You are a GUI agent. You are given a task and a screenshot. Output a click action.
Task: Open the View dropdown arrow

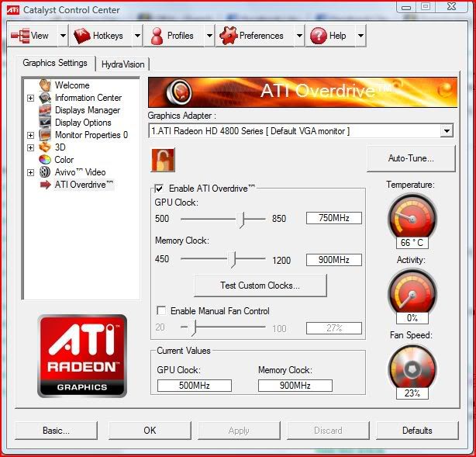pyautogui.click(x=63, y=36)
